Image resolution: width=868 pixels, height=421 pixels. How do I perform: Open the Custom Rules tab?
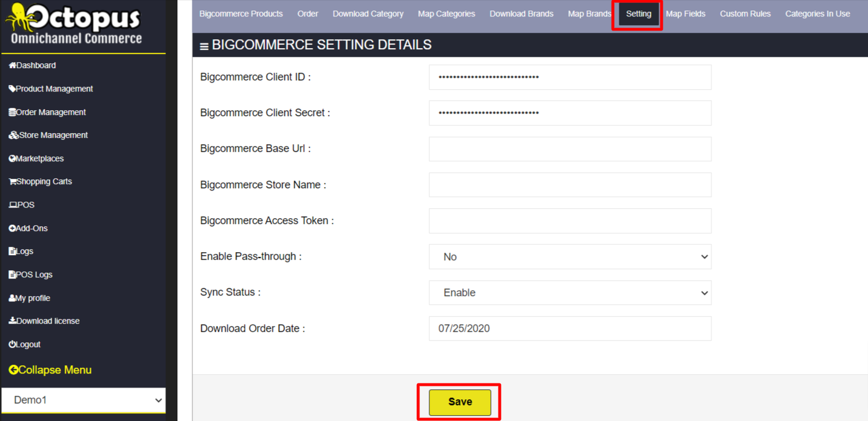(745, 13)
